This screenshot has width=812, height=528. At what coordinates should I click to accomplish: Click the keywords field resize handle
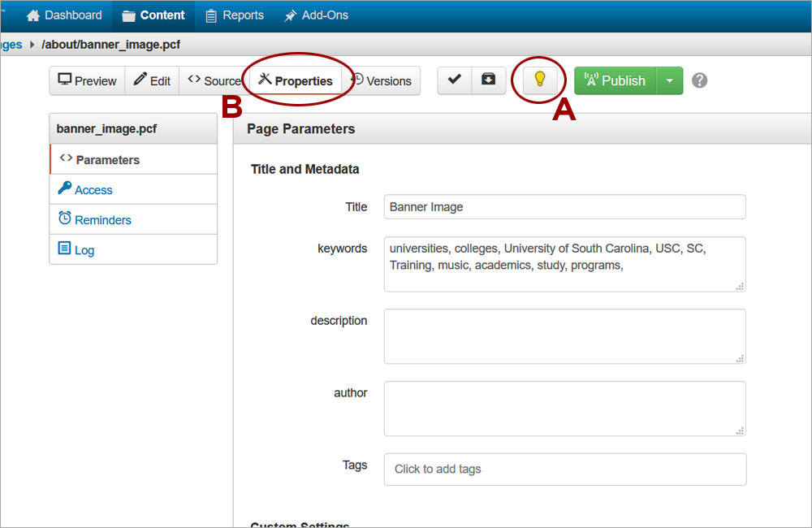[740, 287]
